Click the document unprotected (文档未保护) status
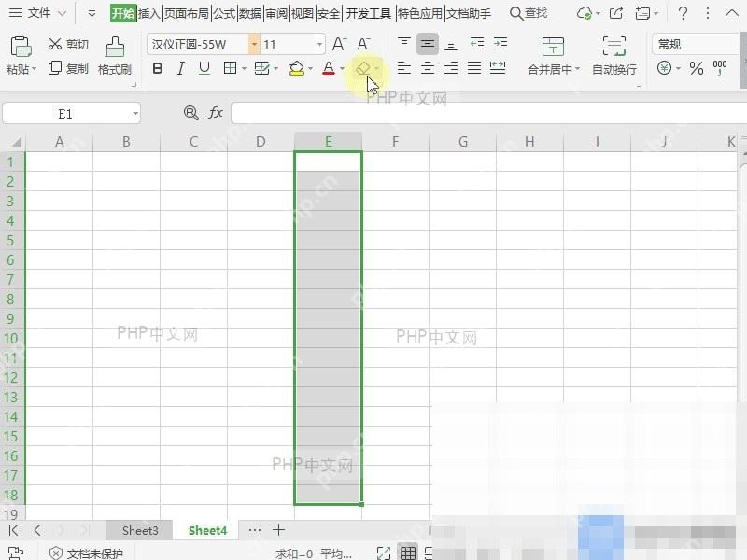 [x=86, y=553]
